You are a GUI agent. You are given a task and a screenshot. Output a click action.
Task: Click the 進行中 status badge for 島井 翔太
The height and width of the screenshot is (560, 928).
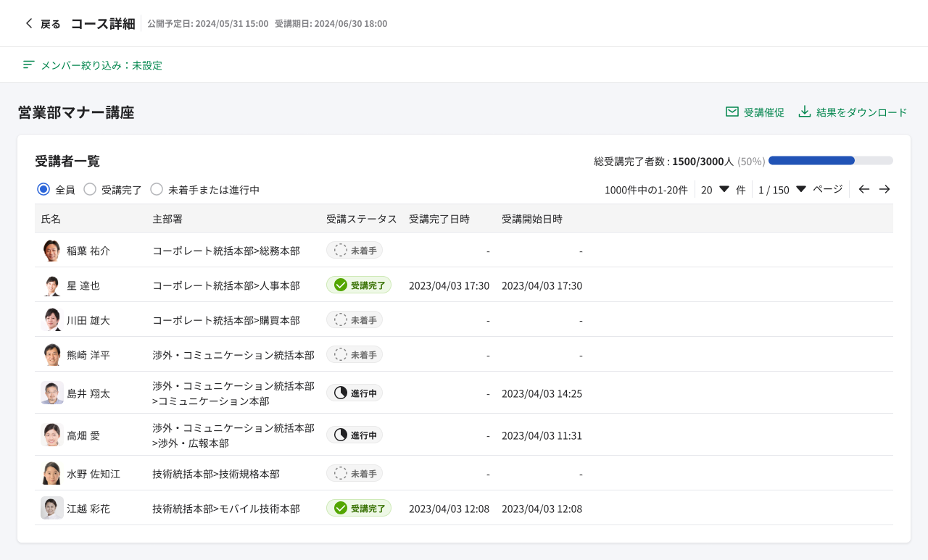point(355,393)
